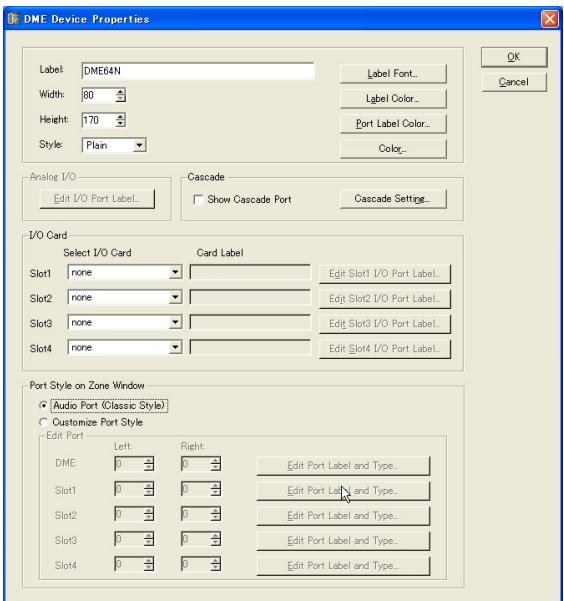This screenshot has height=601, width=564.
Task: Click Slot1 row Edit Port Label and Type
Action: [x=343, y=491]
